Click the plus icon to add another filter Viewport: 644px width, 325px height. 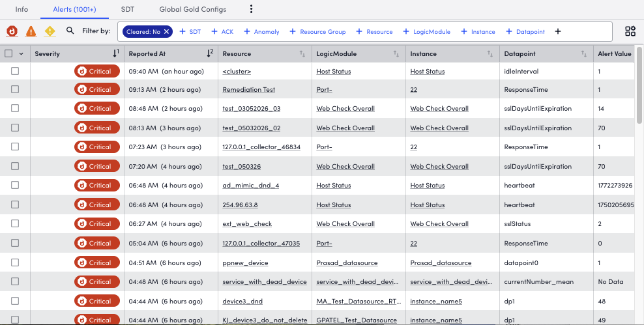click(558, 31)
